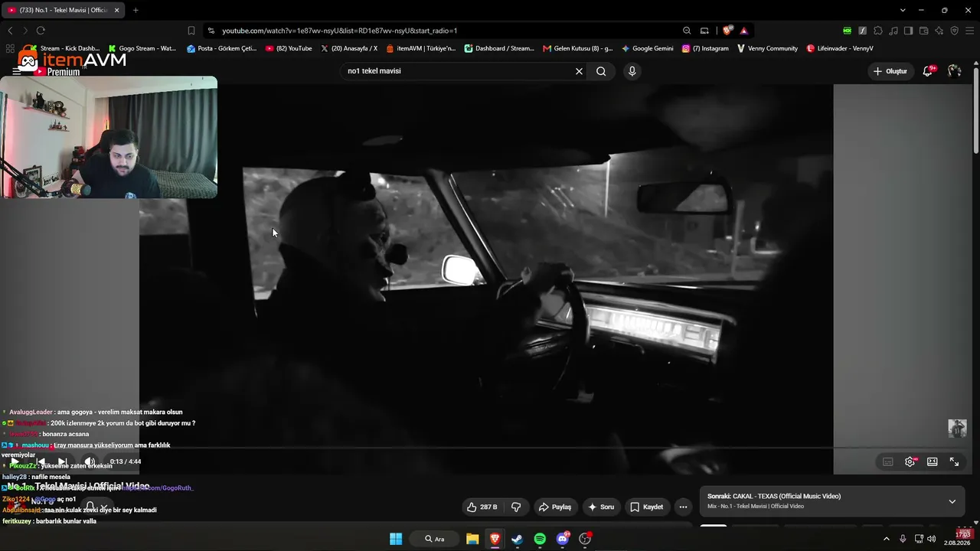The image size is (980, 551).
Task: Show hidden system tray icons
Action: point(887,539)
